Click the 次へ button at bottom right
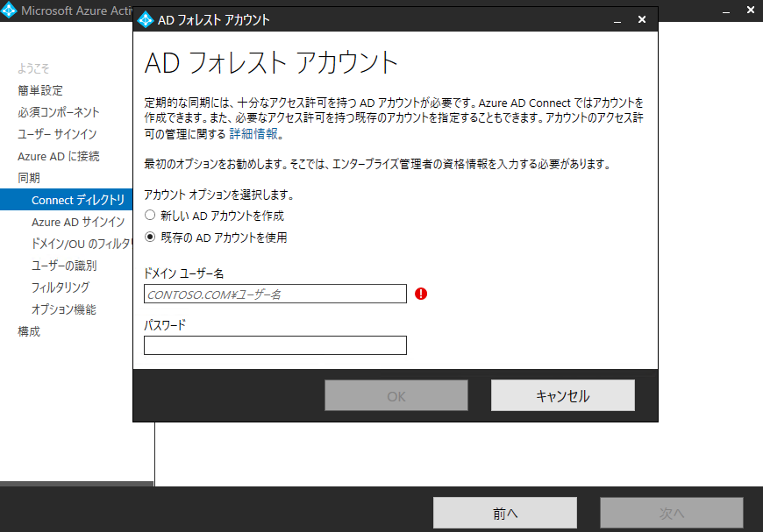Image resolution: width=763 pixels, height=532 pixels. point(671,513)
